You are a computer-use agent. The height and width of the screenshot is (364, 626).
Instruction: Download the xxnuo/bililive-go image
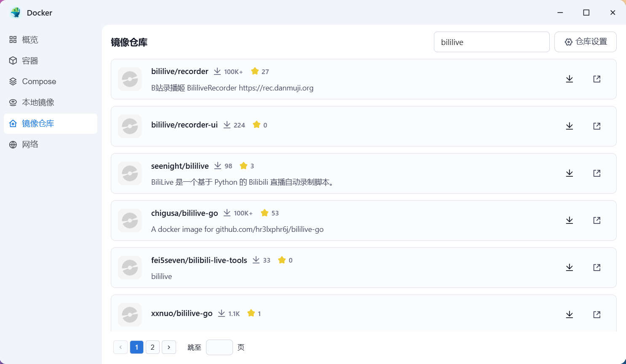[570, 315]
